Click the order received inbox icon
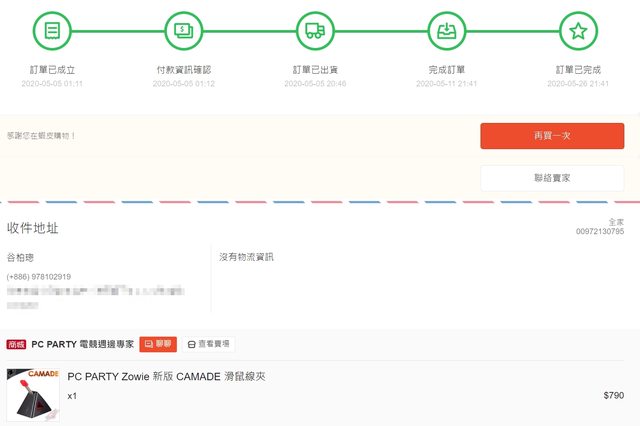This screenshot has height=426, width=640. coord(446,30)
